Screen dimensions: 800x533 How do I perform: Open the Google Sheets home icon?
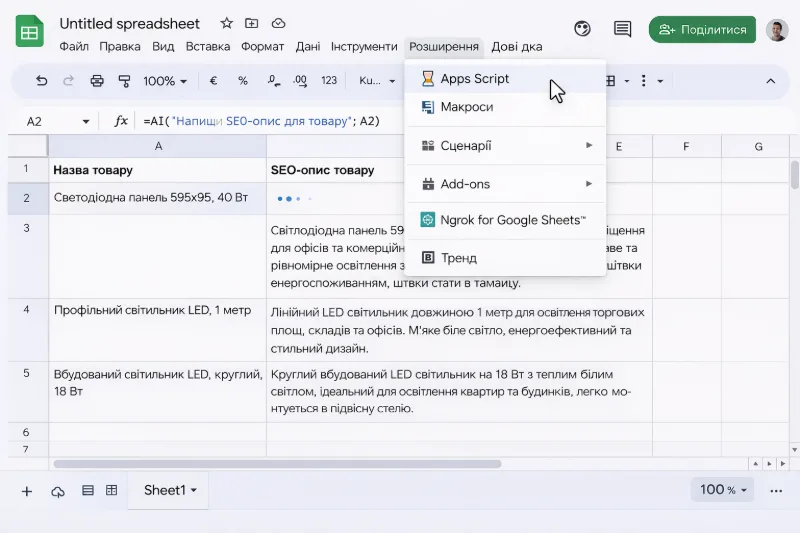click(x=29, y=32)
